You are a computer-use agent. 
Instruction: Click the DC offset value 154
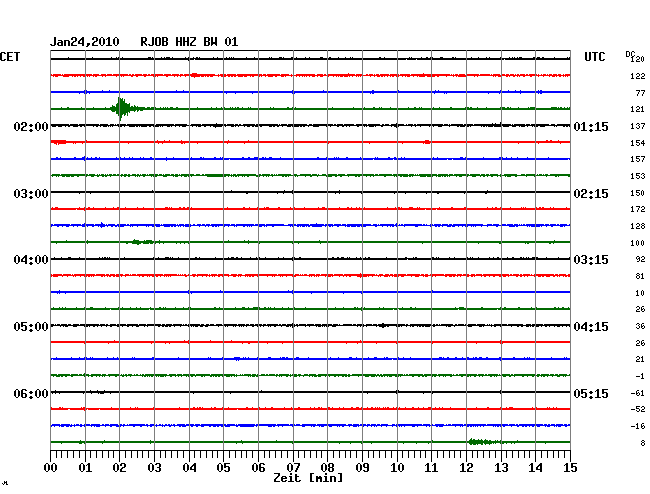click(638, 143)
